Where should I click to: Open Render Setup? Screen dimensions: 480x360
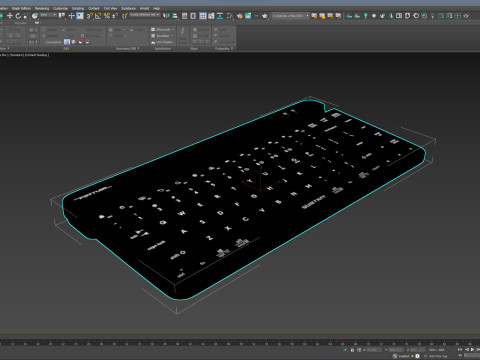240,15
